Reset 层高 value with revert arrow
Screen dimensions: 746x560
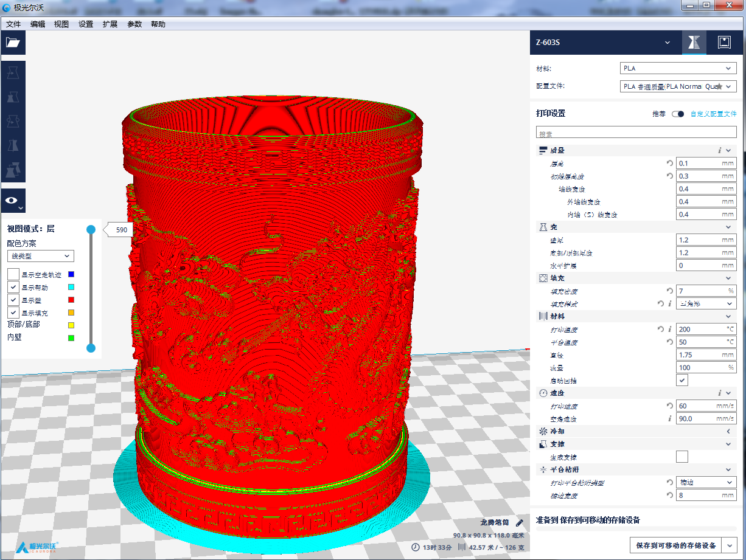point(670,164)
